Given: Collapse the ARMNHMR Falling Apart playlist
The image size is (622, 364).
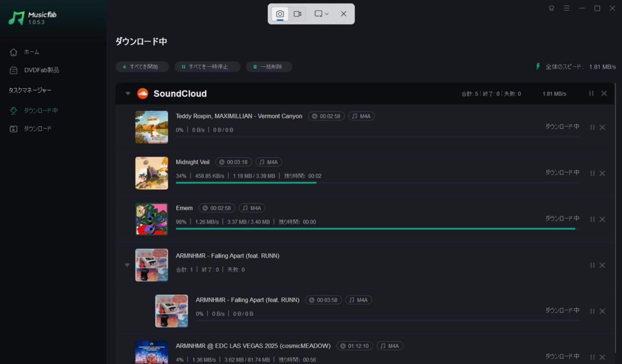Looking at the screenshot, I should [x=127, y=265].
